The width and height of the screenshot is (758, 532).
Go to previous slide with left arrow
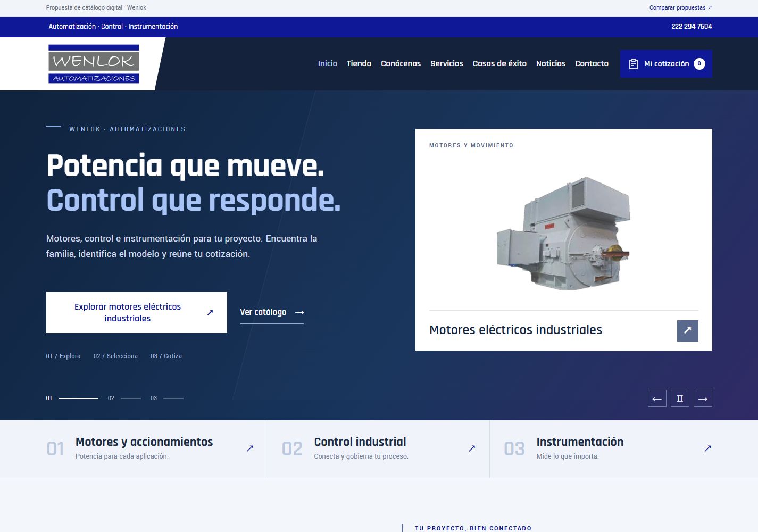pos(657,398)
